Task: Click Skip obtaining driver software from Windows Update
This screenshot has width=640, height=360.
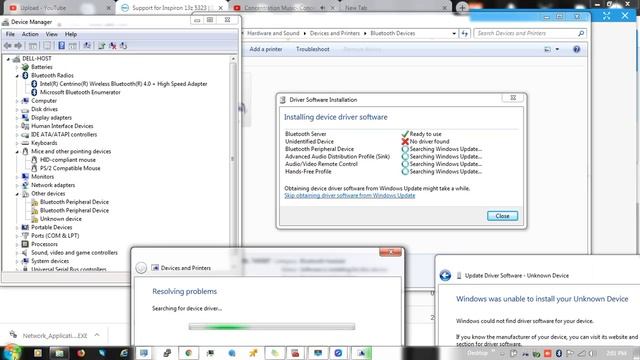Action: 350,196
